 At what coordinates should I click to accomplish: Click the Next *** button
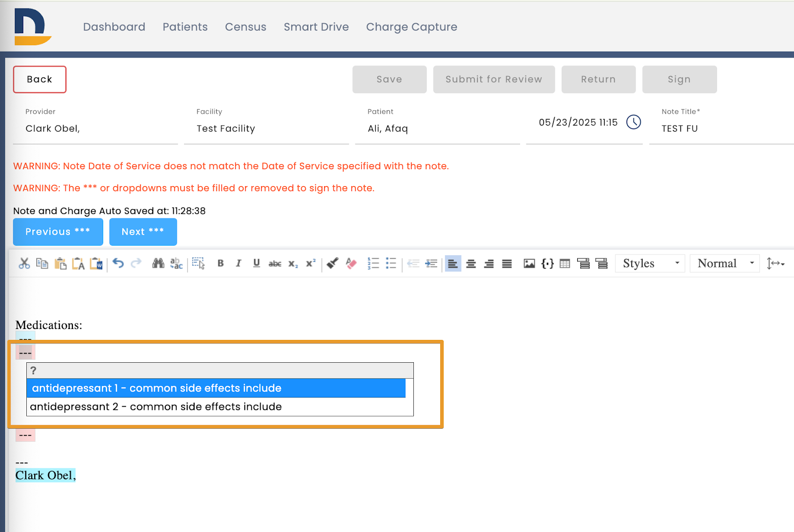[143, 231]
